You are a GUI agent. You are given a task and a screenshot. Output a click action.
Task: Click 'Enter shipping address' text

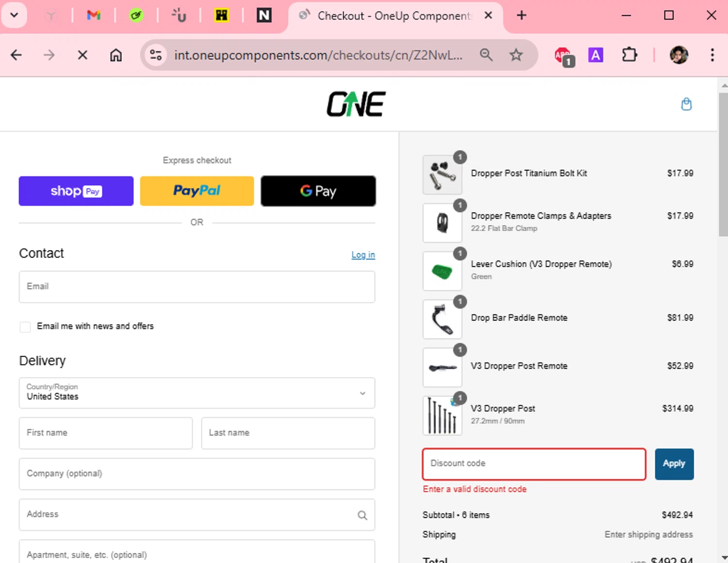(x=649, y=534)
